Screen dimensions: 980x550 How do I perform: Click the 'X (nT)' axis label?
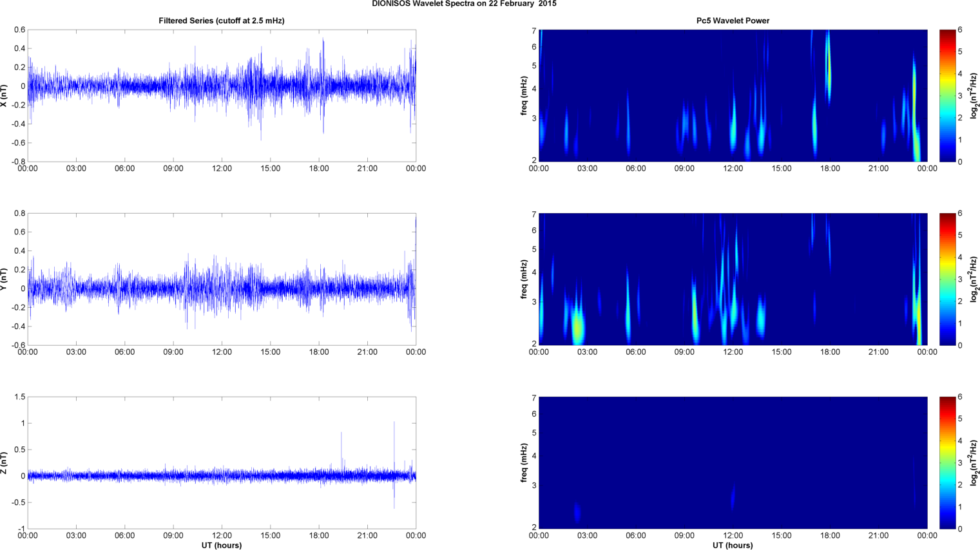tap(5, 95)
